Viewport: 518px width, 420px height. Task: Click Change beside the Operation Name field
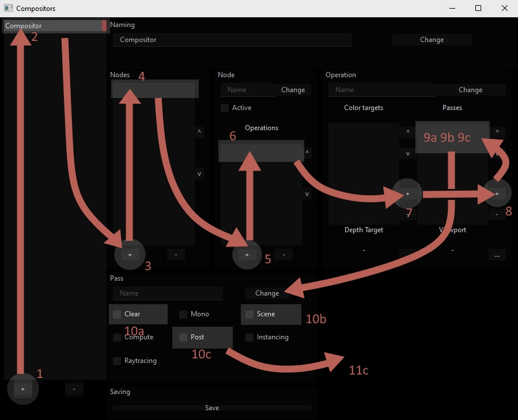pyautogui.click(x=470, y=90)
